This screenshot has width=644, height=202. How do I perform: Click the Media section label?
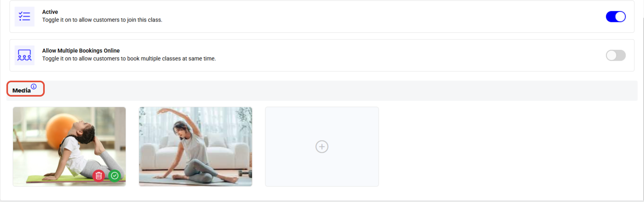[22, 91]
